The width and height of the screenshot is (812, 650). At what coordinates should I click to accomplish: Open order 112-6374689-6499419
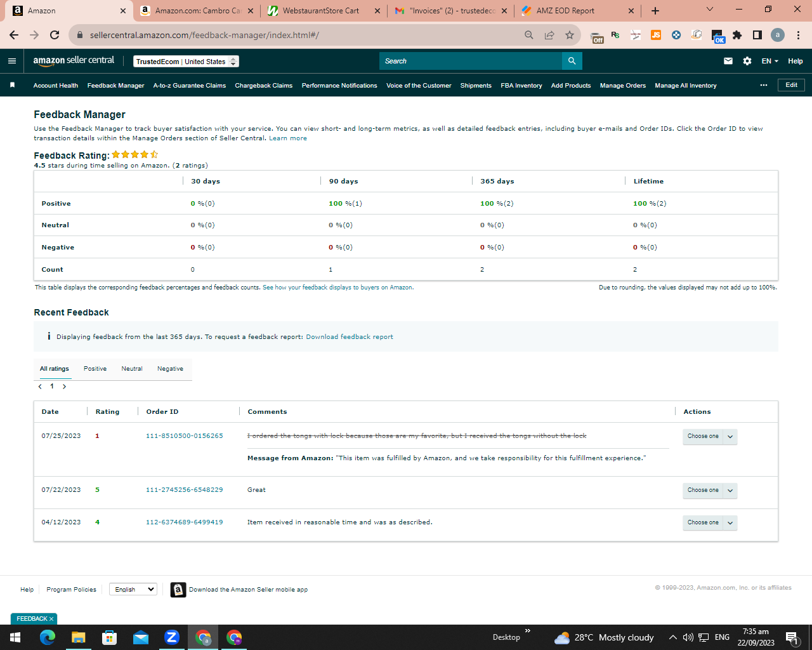tap(185, 522)
